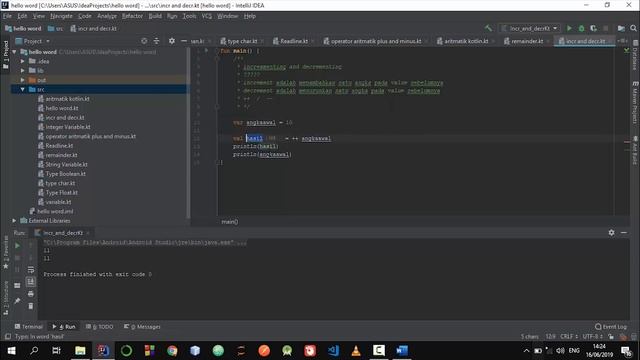Open the Database tool window
This screenshot has width=640, height=360.
(x=635, y=55)
